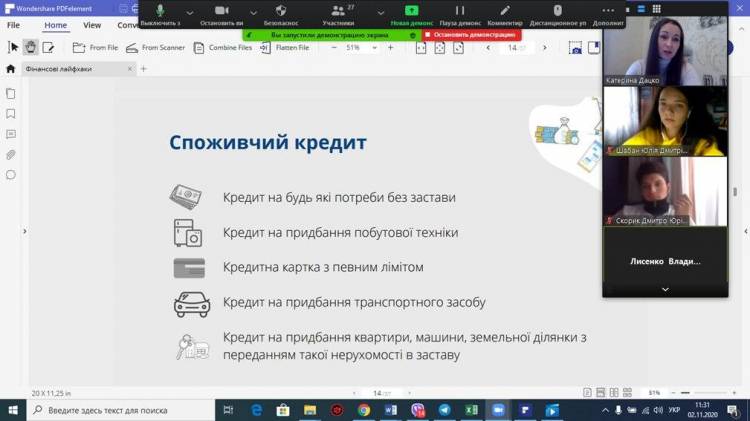Viewport: 750px width, 421px height.
Task: Mute microphone in Zoom toolbar
Action: coord(160,14)
